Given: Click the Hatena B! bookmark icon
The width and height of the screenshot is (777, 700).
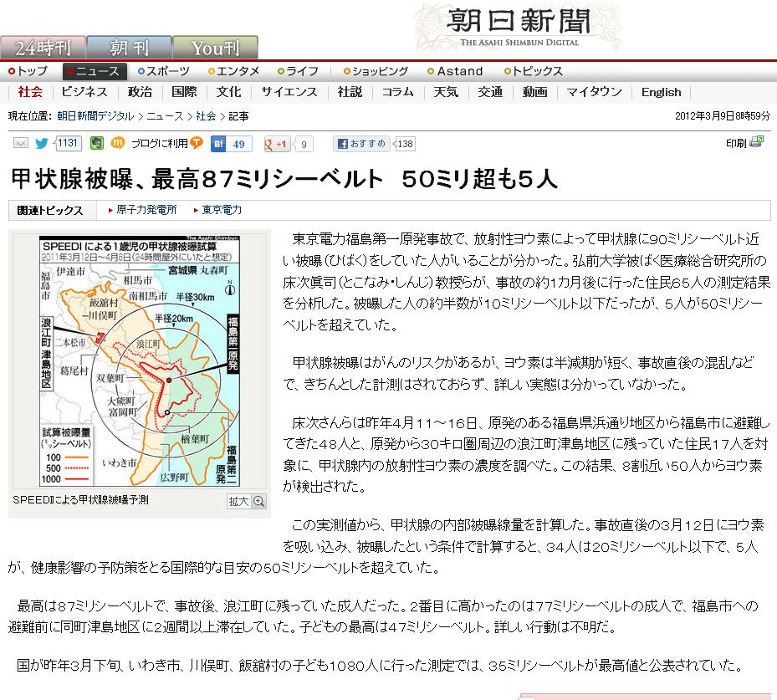Looking at the screenshot, I should tap(218, 144).
